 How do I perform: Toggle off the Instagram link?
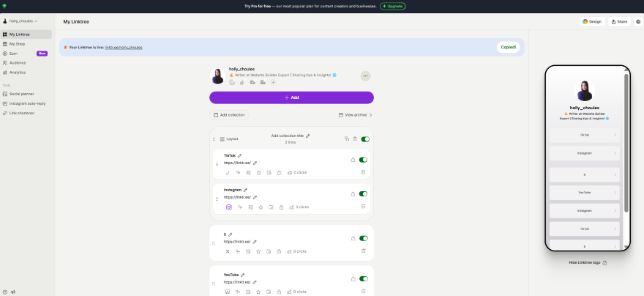pos(363,194)
